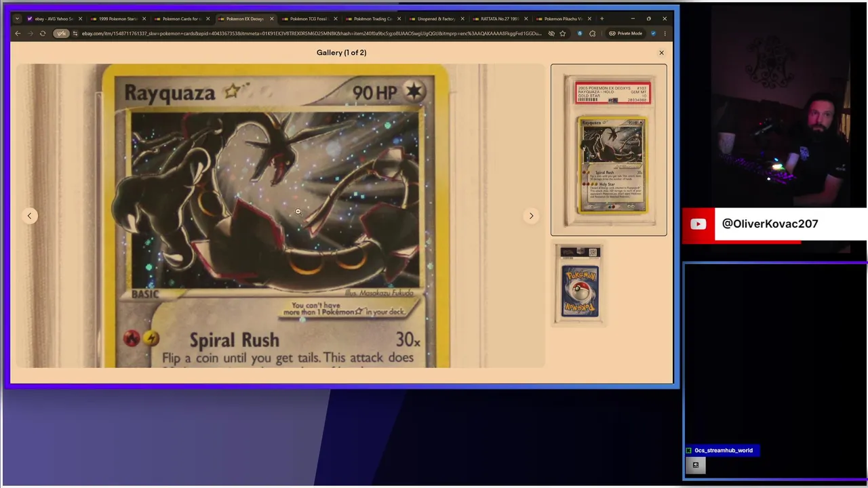Screen dimensions: 868x488
Task: Close the RATTATA No.27 tab
Action: (526, 19)
